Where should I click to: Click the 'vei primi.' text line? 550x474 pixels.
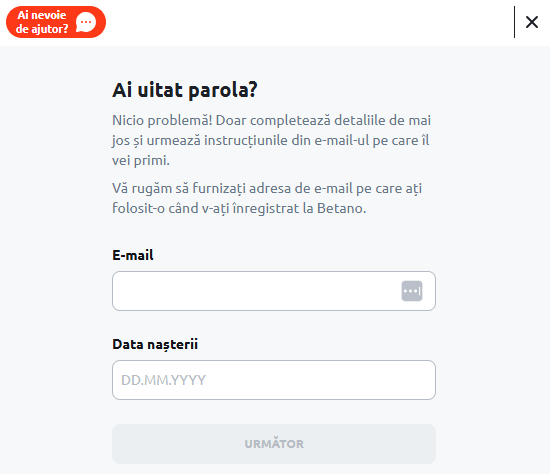[141, 161]
